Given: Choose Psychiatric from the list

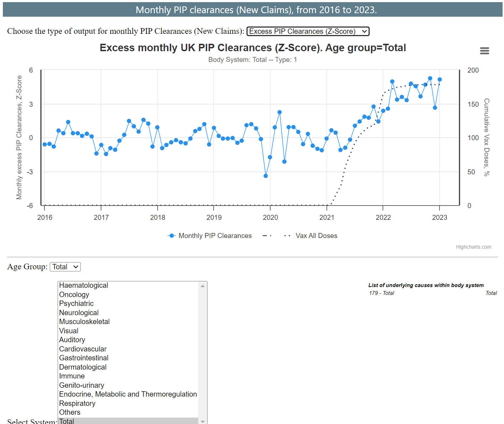Looking at the screenshot, I should click(x=76, y=303).
